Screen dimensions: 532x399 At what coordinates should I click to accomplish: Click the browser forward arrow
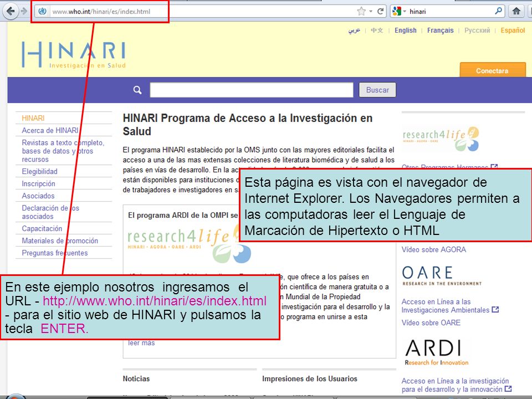tap(24, 11)
